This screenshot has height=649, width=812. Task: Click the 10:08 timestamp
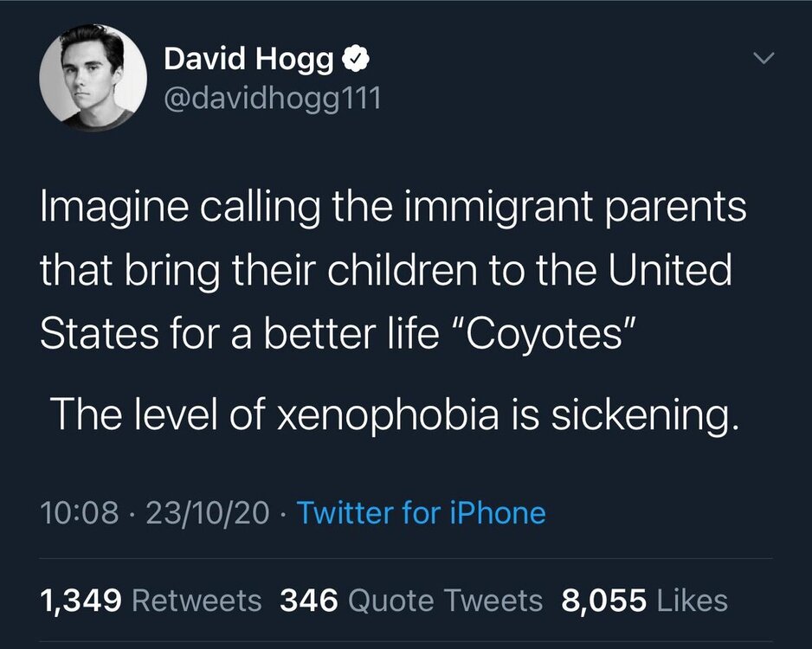coord(80,512)
